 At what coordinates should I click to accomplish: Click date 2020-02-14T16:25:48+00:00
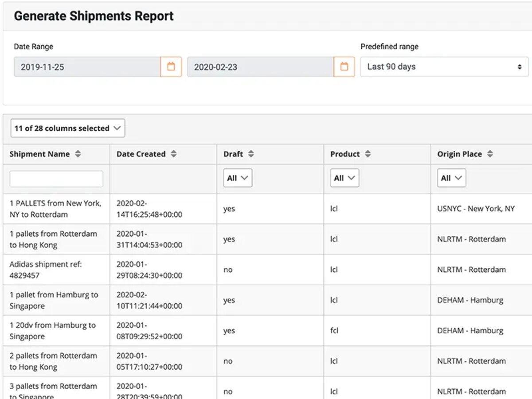click(149, 209)
